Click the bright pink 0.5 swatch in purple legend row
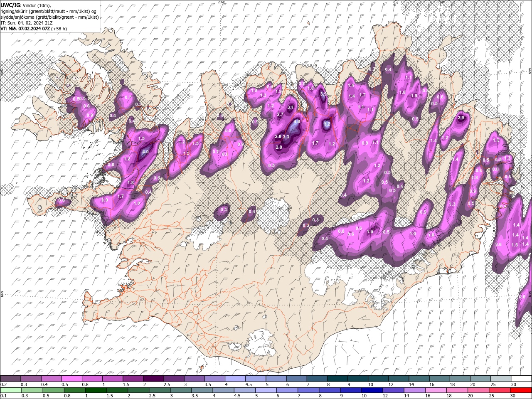532x399 pixels. pyautogui.click(x=71, y=379)
